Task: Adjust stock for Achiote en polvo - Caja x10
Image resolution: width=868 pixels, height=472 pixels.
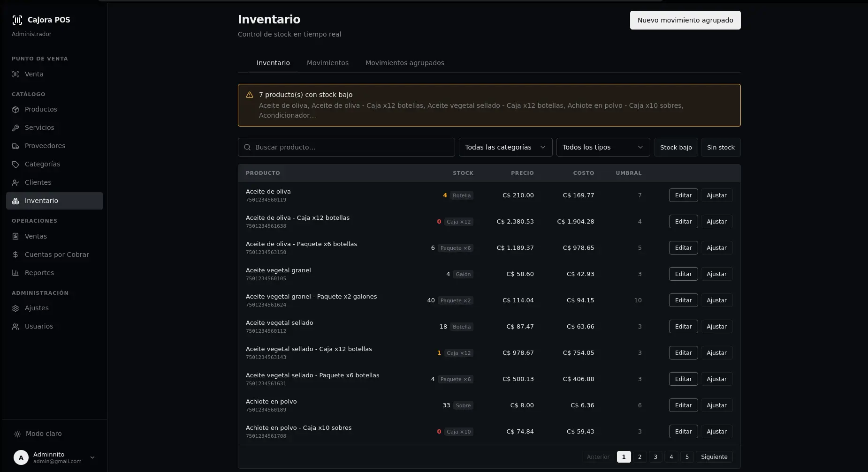Action: click(716, 432)
